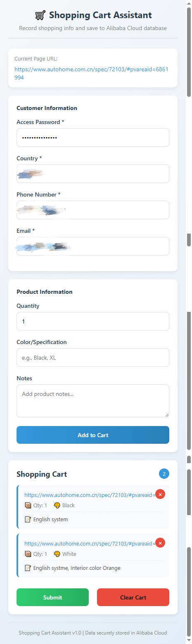The width and height of the screenshot is (192, 644).
Task: Click the box icon beside first Qty: 1
Action: [28, 506]
